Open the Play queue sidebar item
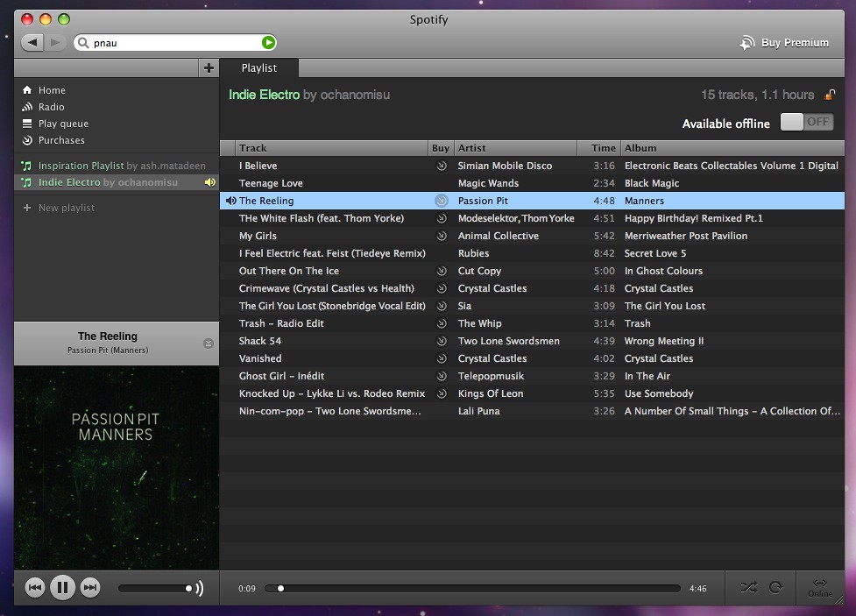856x616 pixels. coord(63,124)
